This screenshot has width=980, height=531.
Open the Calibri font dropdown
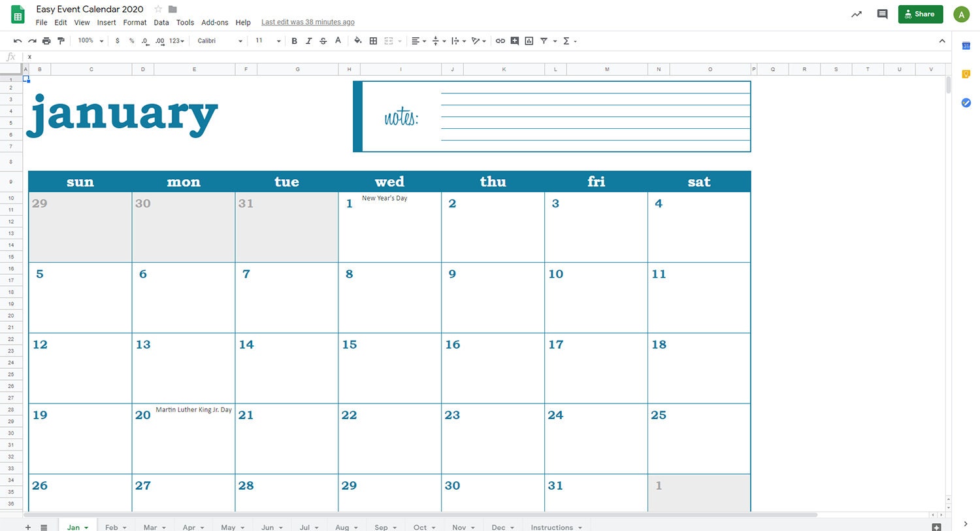point(220,41)
